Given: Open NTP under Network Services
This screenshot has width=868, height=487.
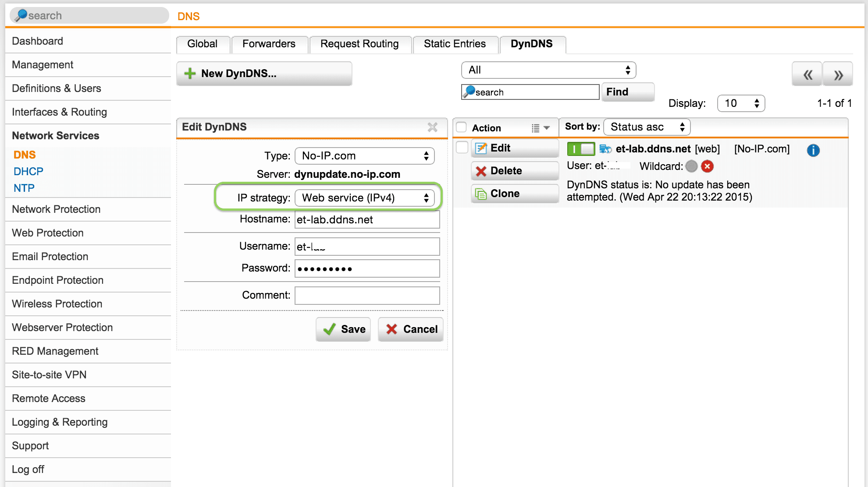Looking at the screenshot, I should click(x=24, y=188).
